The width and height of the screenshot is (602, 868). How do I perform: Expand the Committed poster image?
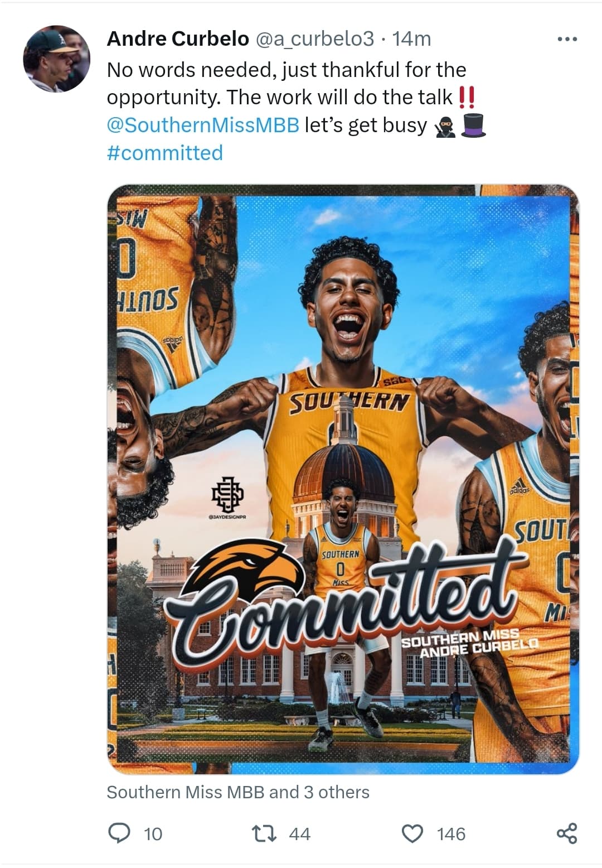[343, 479]
